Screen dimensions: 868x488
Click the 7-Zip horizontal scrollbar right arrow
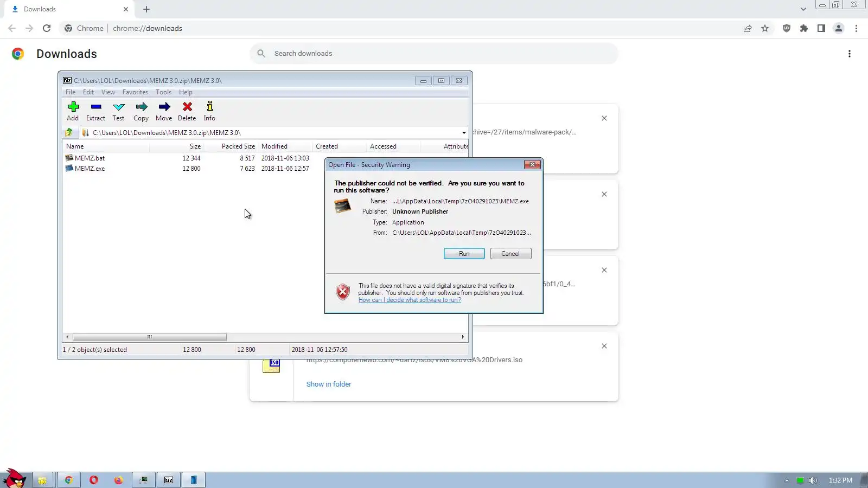tap(463, 337)
